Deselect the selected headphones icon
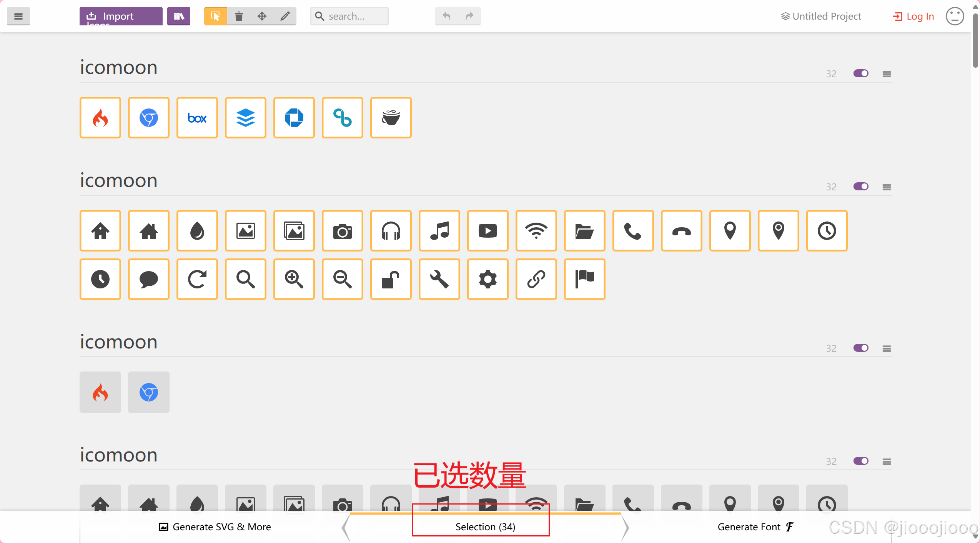The image size is (980, 543). 391,231
